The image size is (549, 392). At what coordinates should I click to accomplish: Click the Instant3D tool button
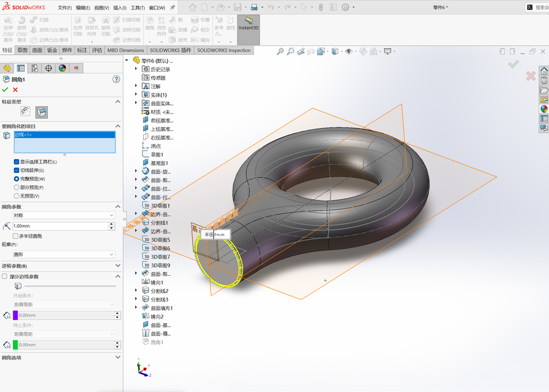[249, 29]
